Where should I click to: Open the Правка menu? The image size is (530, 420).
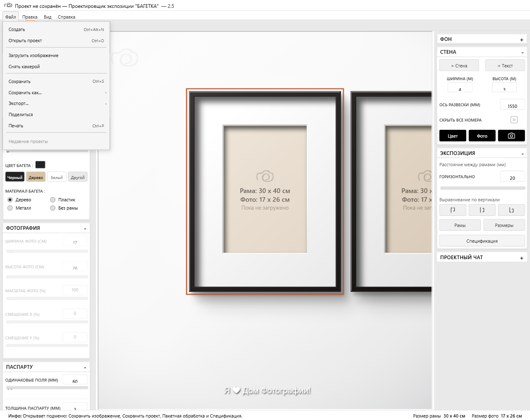pos(30,17)
